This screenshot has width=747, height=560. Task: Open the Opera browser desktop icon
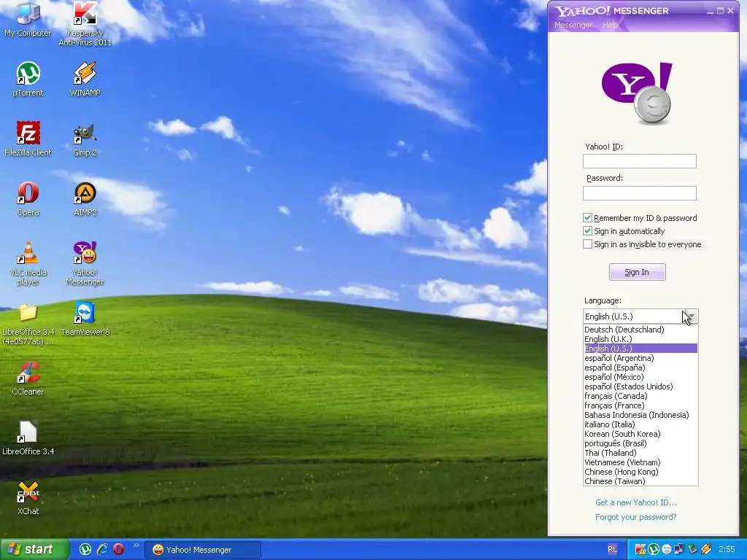(28, 199)
